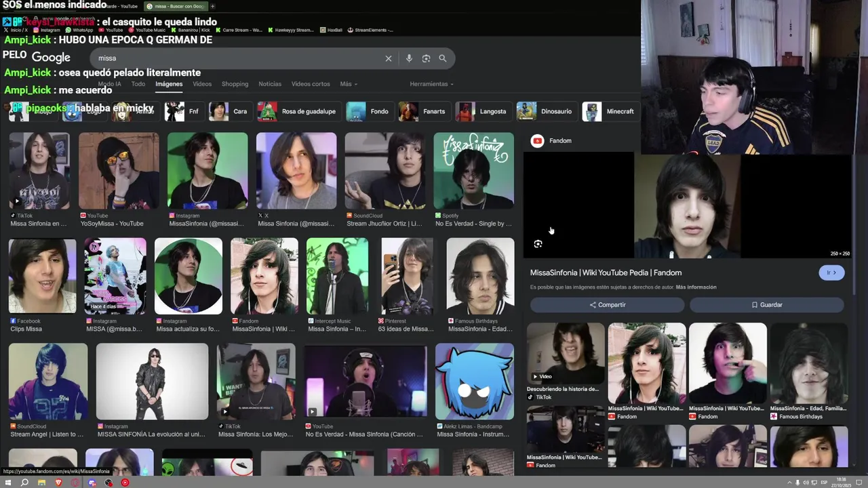
Task: Open the Pinterest 63 ideas de Missa result
Action: [x=407, y=276]
